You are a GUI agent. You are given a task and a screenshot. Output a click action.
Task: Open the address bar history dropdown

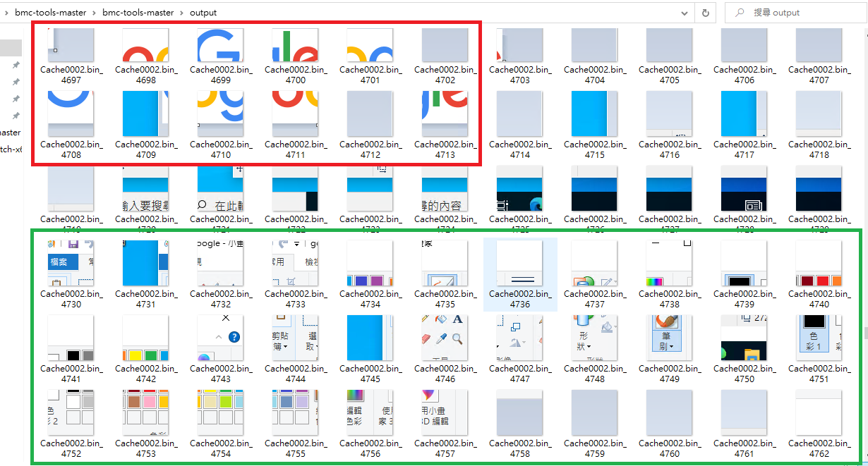(x=685, y=13)
